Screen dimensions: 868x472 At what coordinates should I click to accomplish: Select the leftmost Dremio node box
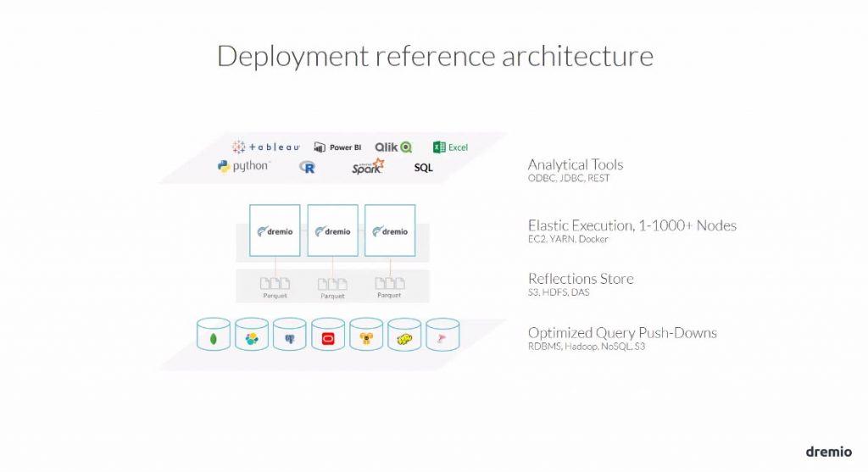pos(275,230)
